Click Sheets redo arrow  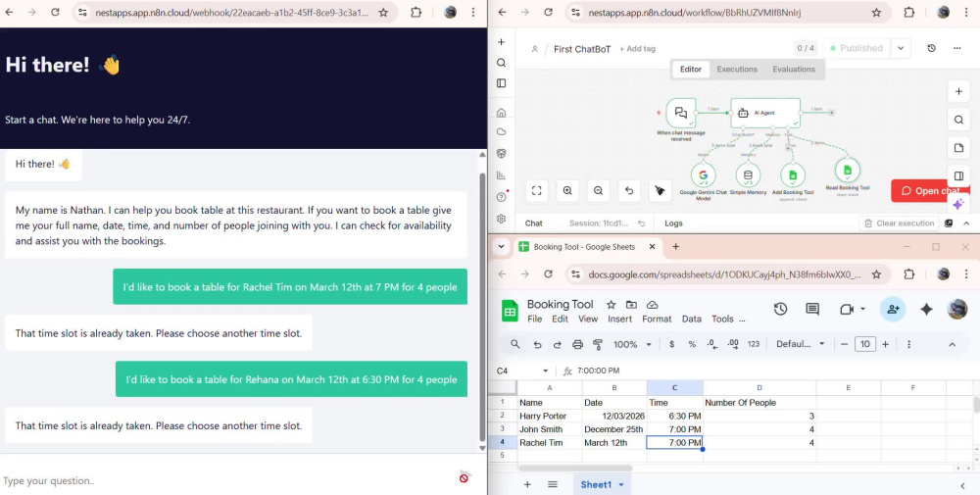[x=557, y=344]
